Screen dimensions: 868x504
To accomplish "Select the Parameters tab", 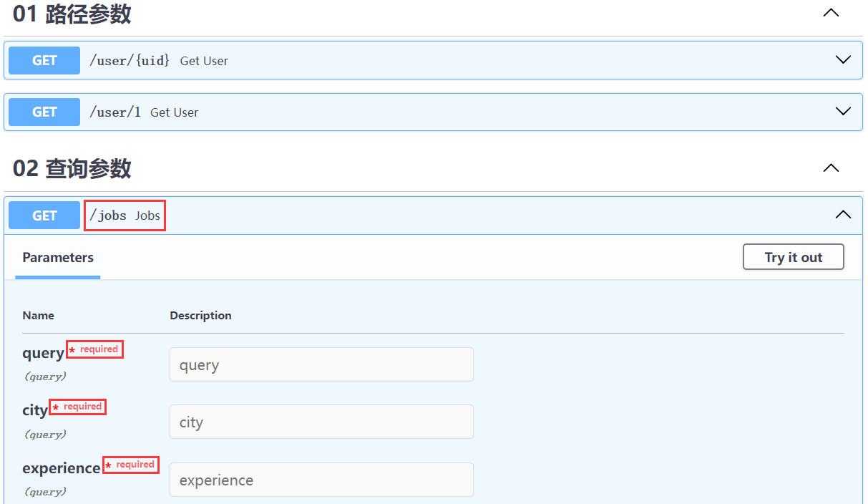I will pyautogui.click(x=58, y=258).
